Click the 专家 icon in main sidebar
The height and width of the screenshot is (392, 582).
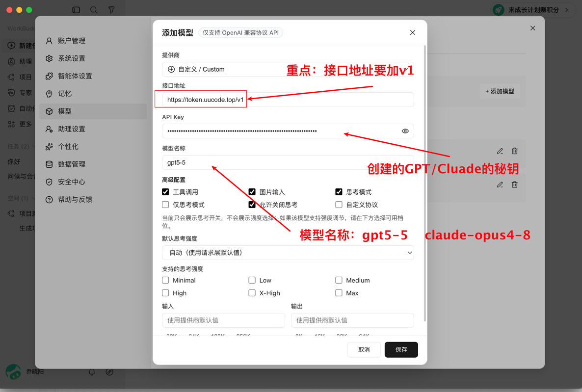pos(11,93)
